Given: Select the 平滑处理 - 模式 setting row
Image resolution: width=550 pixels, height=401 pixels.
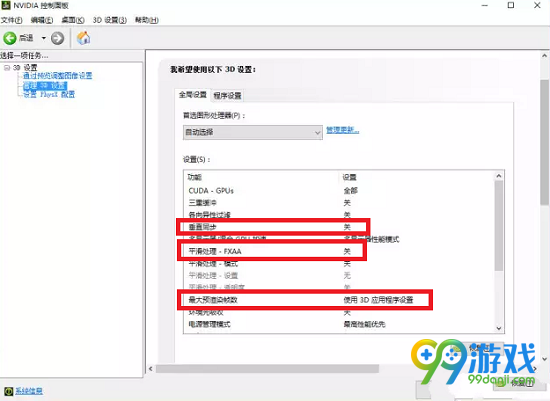Looking at the screenshot, I should point(339,263).
